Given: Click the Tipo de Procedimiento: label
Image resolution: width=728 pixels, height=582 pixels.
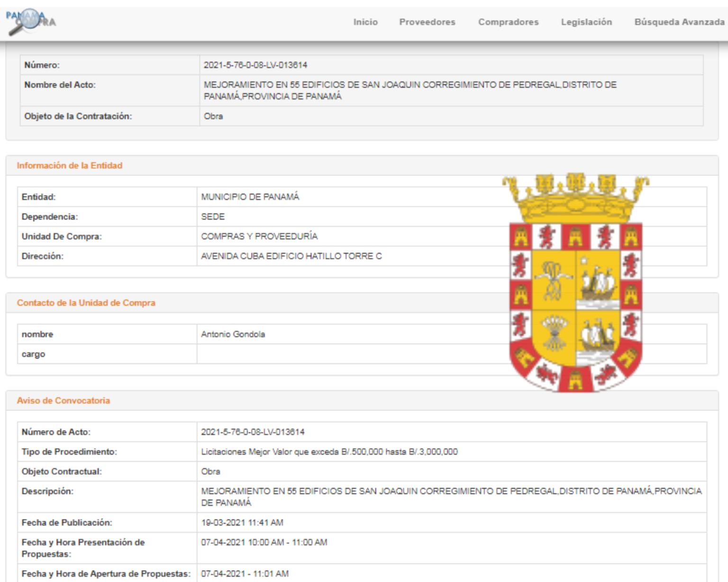Looking at the screenshot, I should [x=69, y=452].
